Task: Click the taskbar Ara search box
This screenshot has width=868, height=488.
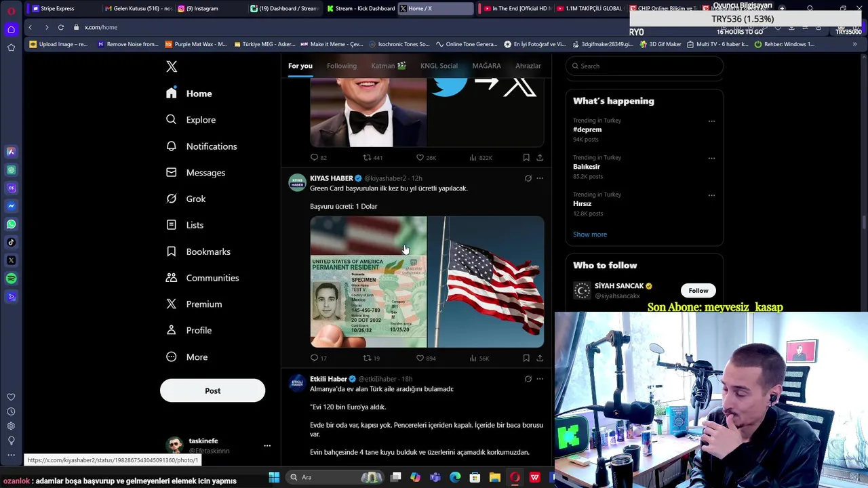Action: click(333, 477)
